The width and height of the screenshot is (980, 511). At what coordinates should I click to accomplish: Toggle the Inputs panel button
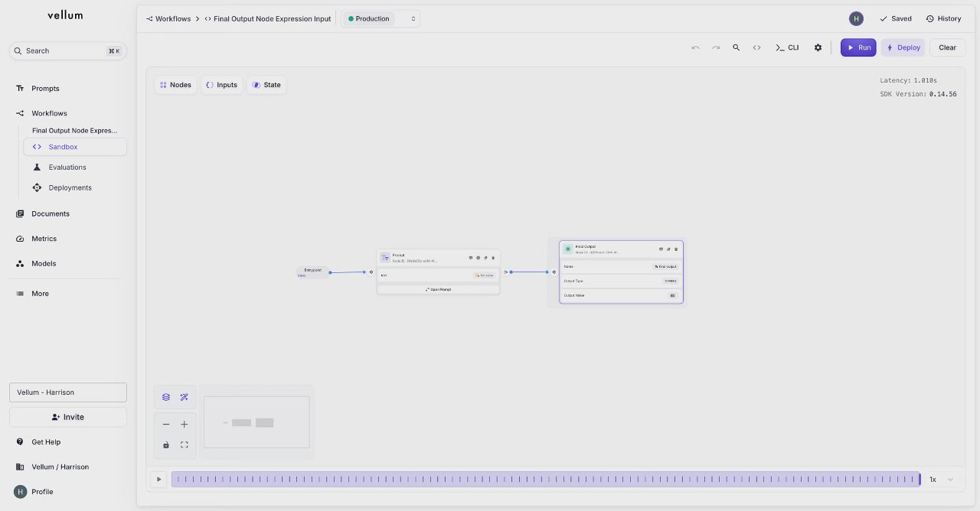221,85
